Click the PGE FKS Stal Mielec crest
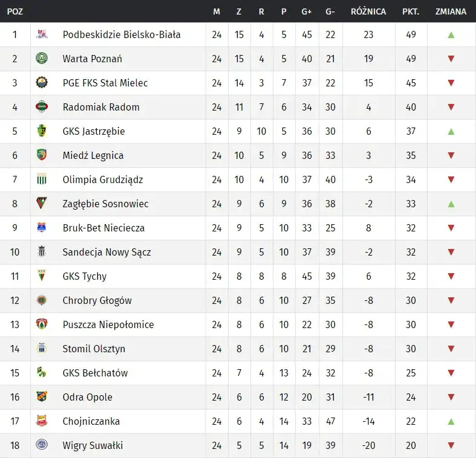Image resolution: width=476 pixels, height=458 pixels. pos(41,83)
